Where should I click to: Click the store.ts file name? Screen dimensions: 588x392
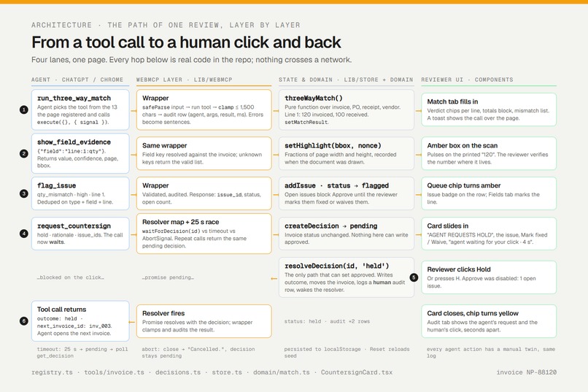coord(227,372)
